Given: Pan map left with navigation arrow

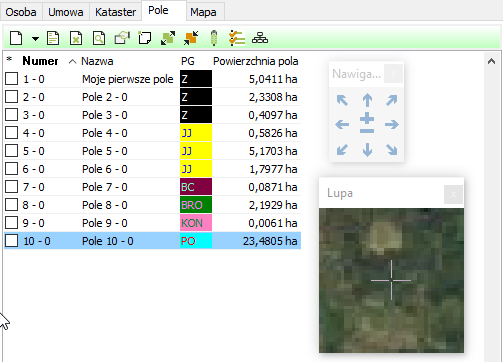Looking at the screenshot, I should pos(342,125).
